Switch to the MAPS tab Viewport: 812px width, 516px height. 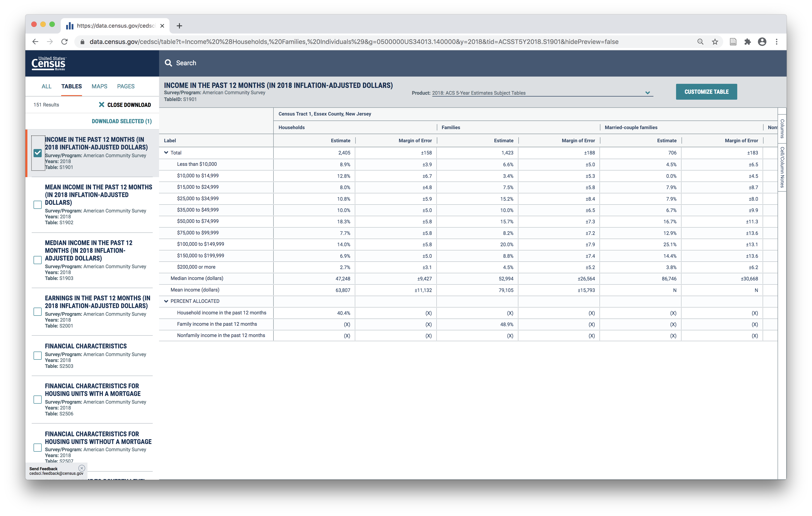point(99,86)
